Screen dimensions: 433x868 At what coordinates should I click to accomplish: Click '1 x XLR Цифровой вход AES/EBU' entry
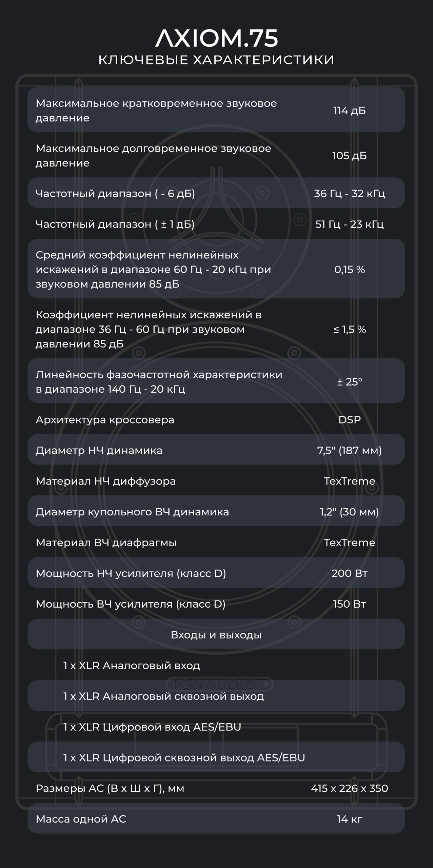click(x=152, y=727)
